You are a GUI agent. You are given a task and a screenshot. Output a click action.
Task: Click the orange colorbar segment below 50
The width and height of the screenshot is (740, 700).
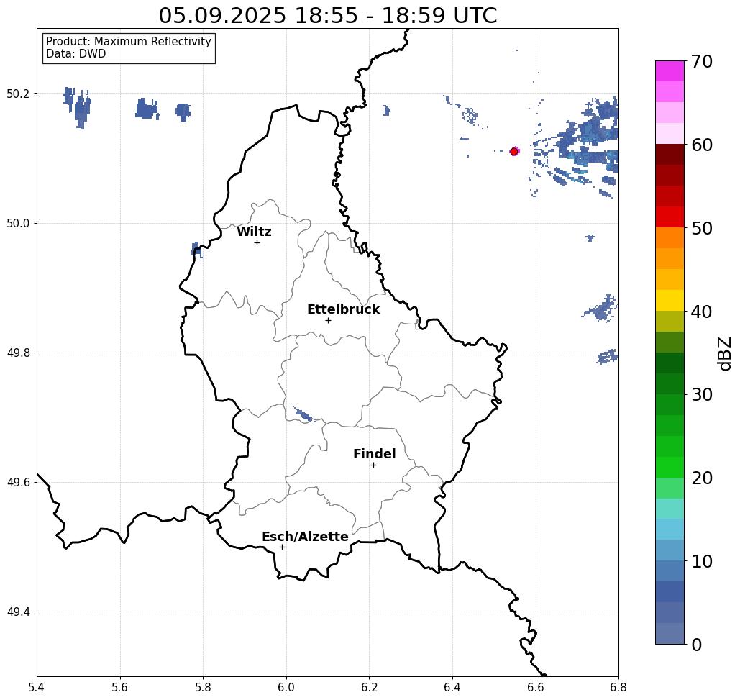(670, 238)
